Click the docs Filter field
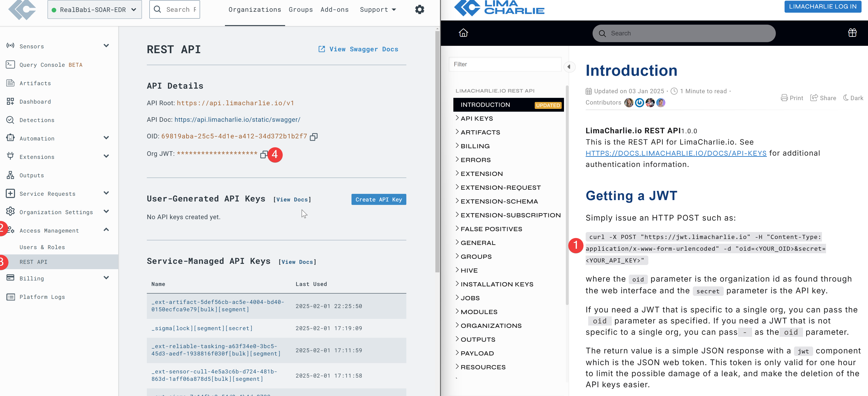 tap(505, 64)
